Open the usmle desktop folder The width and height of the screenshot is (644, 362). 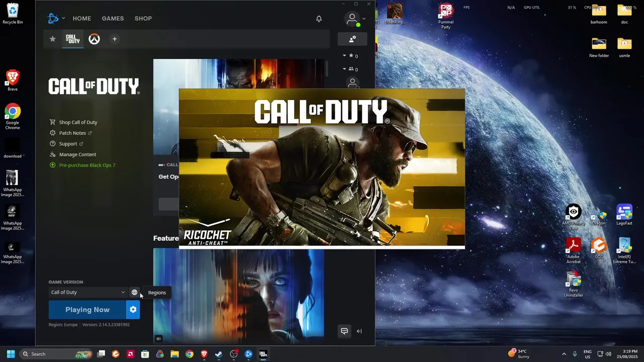point(624,47)
